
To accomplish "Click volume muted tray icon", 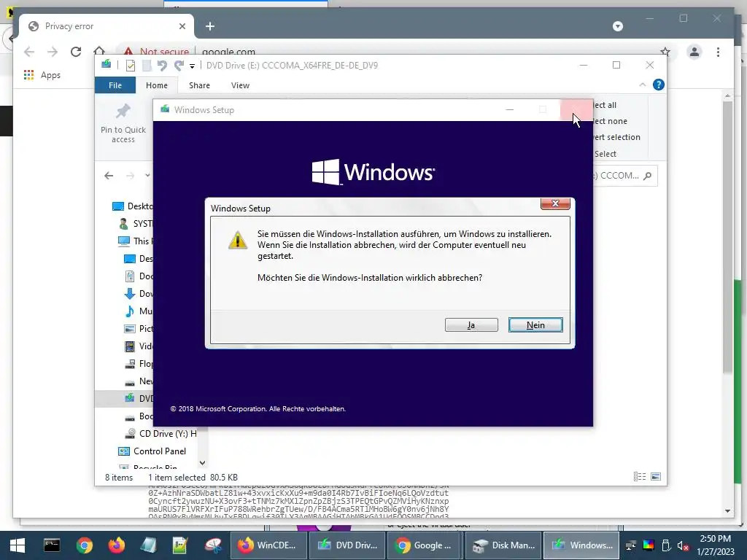I will pos(683,545).
